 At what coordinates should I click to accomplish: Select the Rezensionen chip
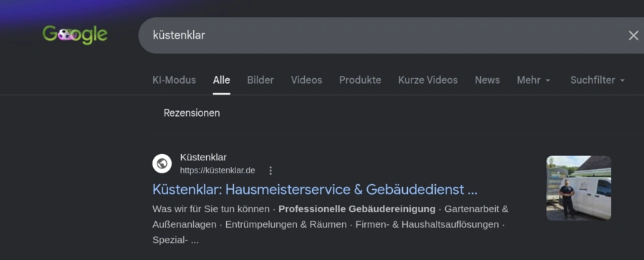coord(192,112)
